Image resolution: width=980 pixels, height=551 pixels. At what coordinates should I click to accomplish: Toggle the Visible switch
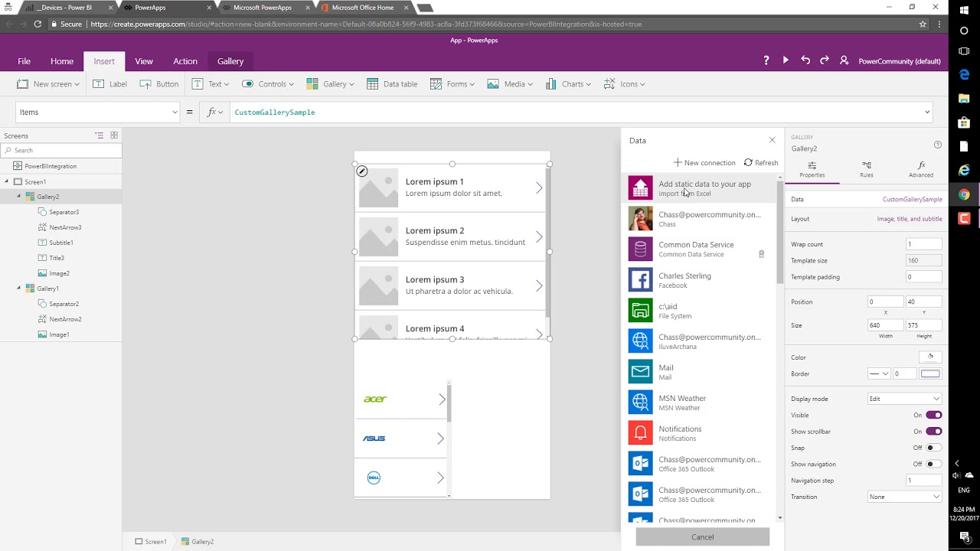coord(933,415)
